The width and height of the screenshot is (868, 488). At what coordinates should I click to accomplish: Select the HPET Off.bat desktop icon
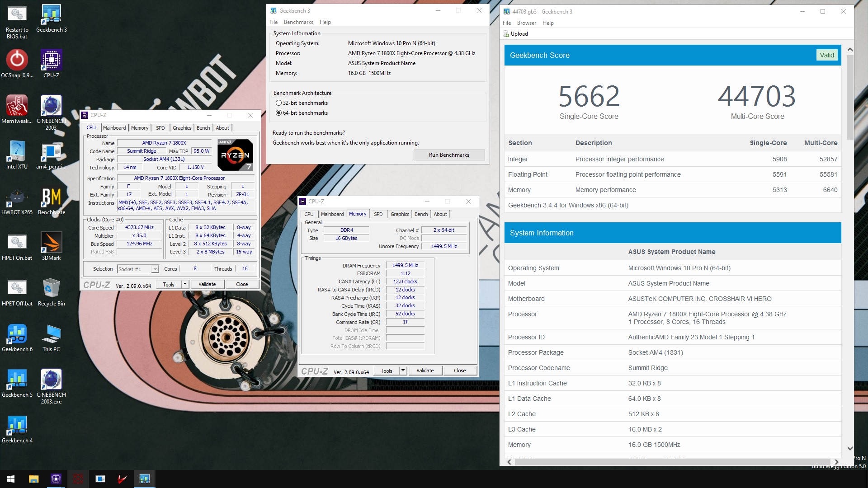tap(17, 292)
